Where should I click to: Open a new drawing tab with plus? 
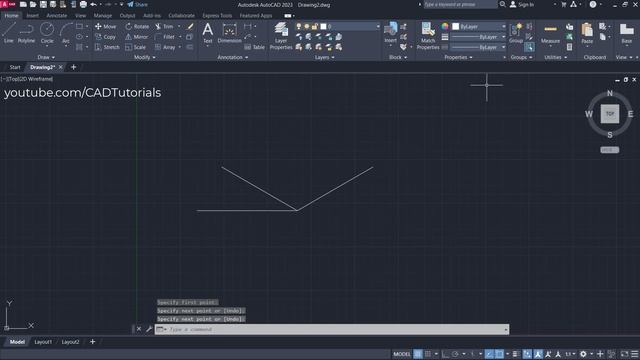(x=73, y=67)
